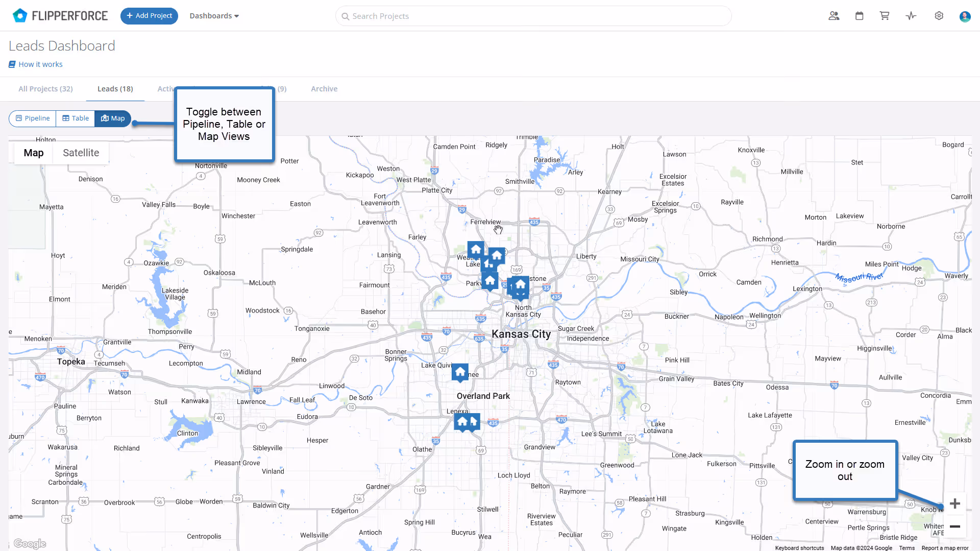Show the Map layer type
Viewport: 980px width, 551px height.
coord(34,153)
